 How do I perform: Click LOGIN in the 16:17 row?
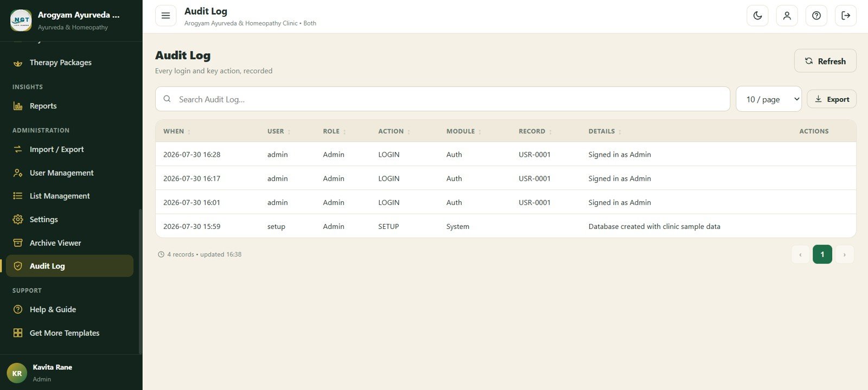[389, 178]
